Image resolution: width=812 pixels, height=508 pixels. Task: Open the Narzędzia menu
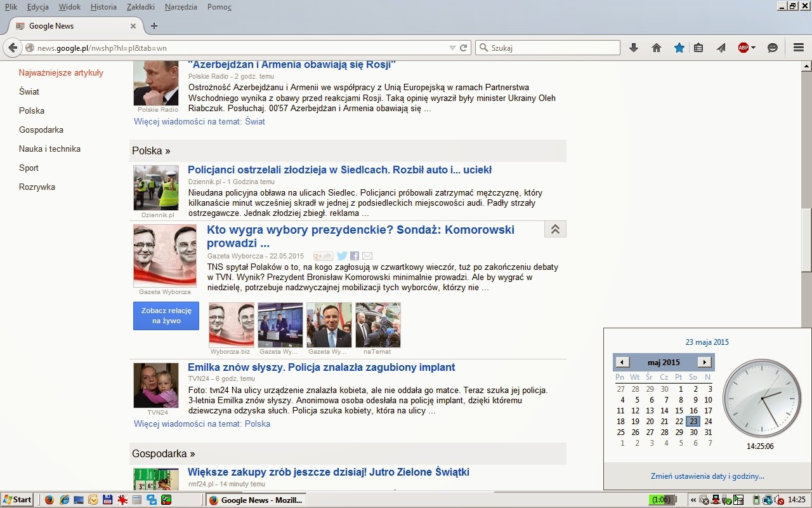[x=181, y=7]
